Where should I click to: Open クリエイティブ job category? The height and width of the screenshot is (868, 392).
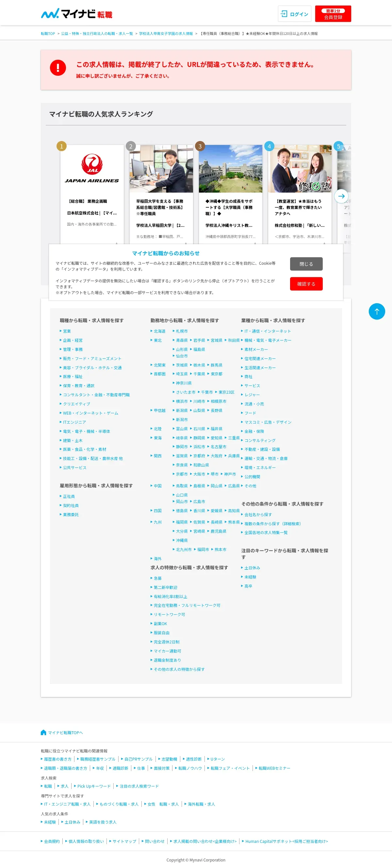pyautogui.click(x=76, y=404)
